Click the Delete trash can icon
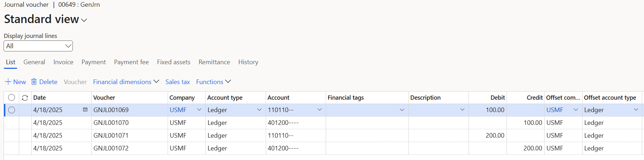The height and width of the screenshot is (160, 644). tap(34, 82)
